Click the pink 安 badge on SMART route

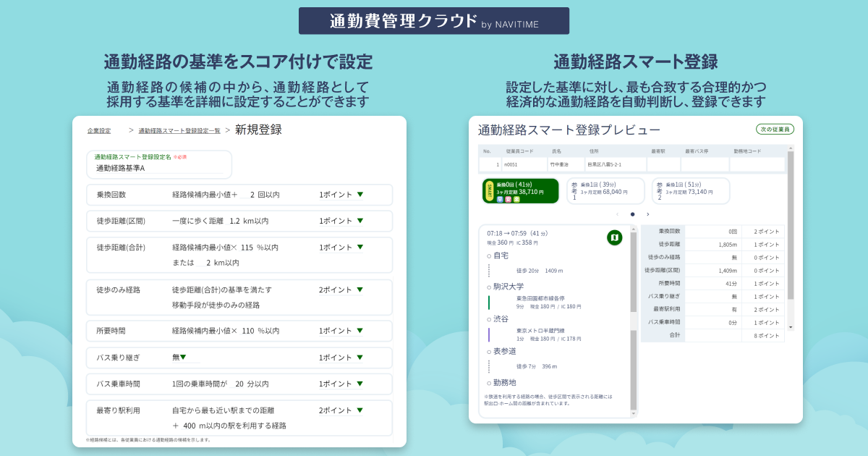pyautogui.click(x=508, y=199)
